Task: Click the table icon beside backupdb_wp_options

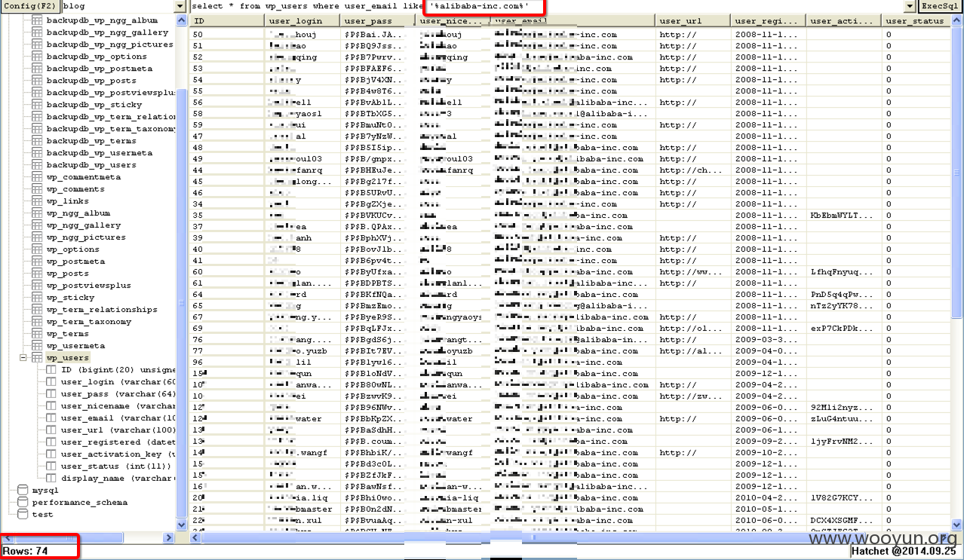Action: (x=37, y=57)
